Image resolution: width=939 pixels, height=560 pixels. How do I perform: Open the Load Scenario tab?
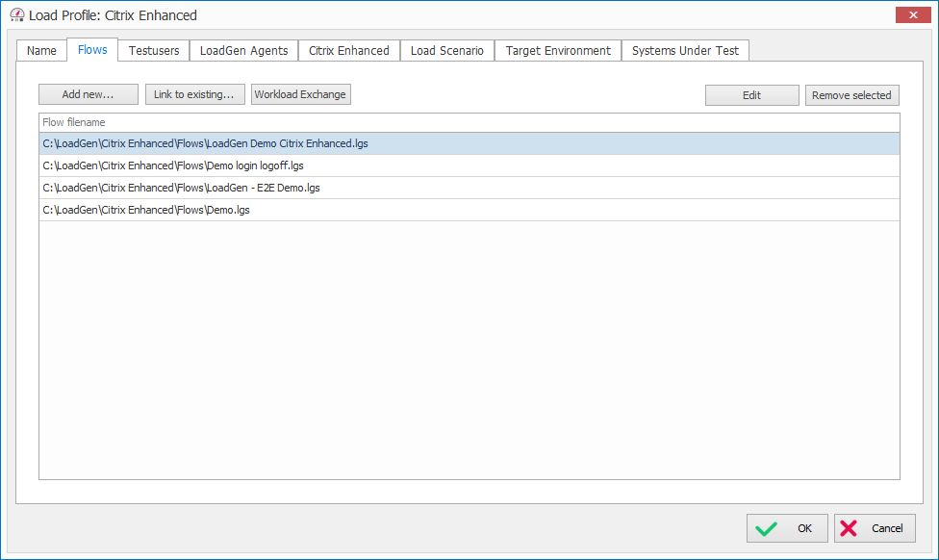coord(447,51)
